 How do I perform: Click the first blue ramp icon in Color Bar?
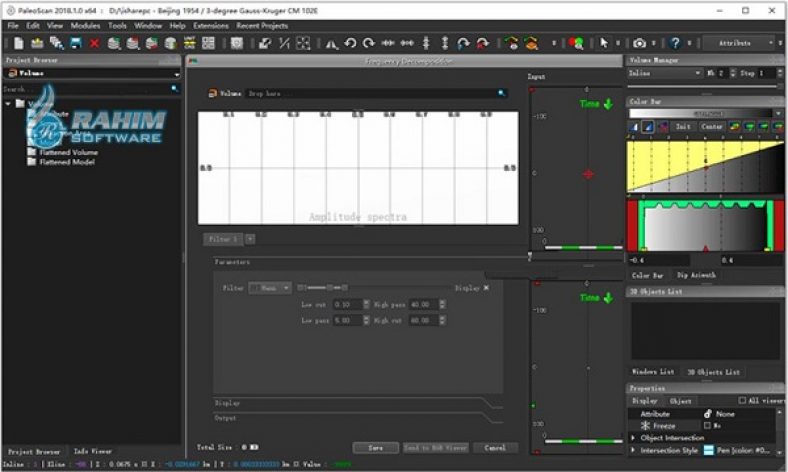tap(634, 127)
